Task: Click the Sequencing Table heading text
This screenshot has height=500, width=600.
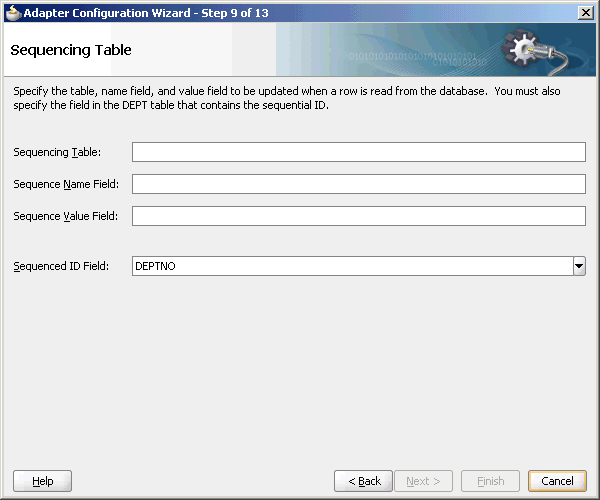Action: [x=71, y=50]
